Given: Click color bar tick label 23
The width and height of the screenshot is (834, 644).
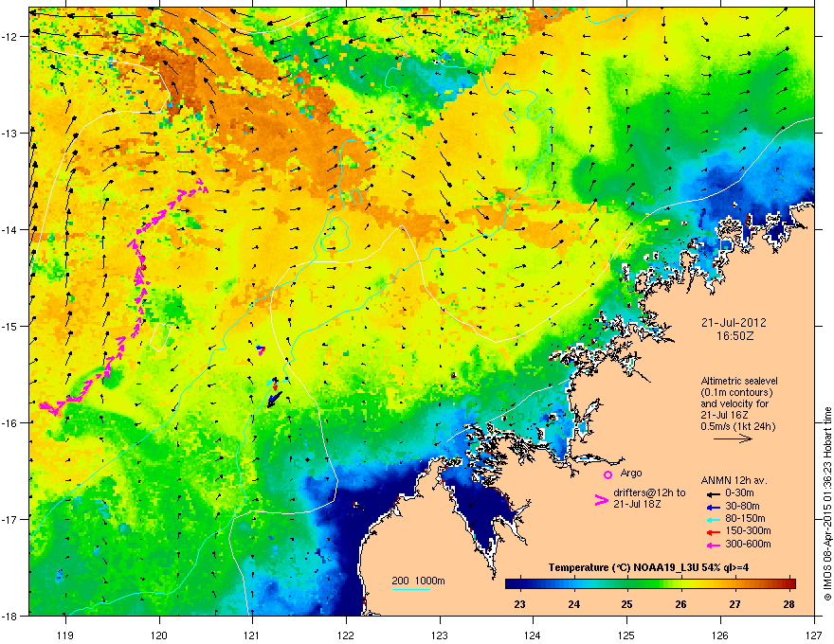Looking at the screenshot, I should pos(519,604).
